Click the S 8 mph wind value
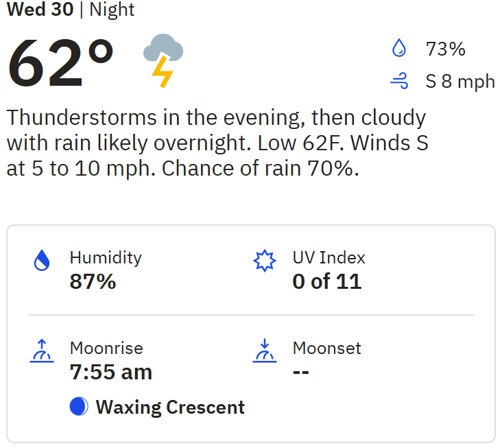The width and height of the screenshot is (502, 448). pyautogui.click(x=459, y=82)
